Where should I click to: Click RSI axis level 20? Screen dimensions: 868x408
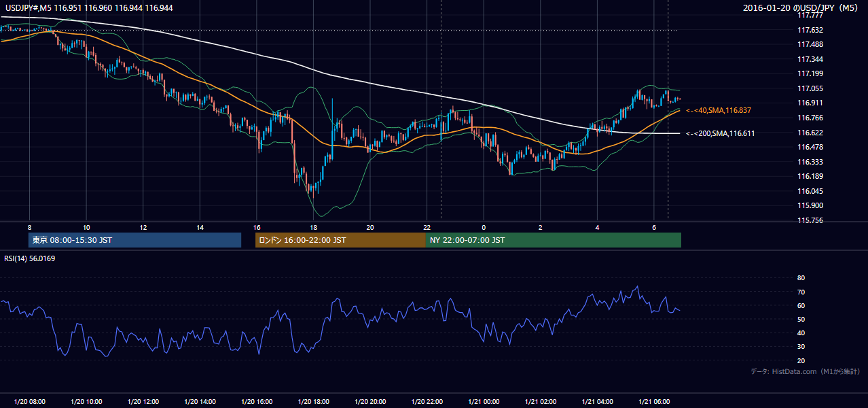click(x=801, y=360)
